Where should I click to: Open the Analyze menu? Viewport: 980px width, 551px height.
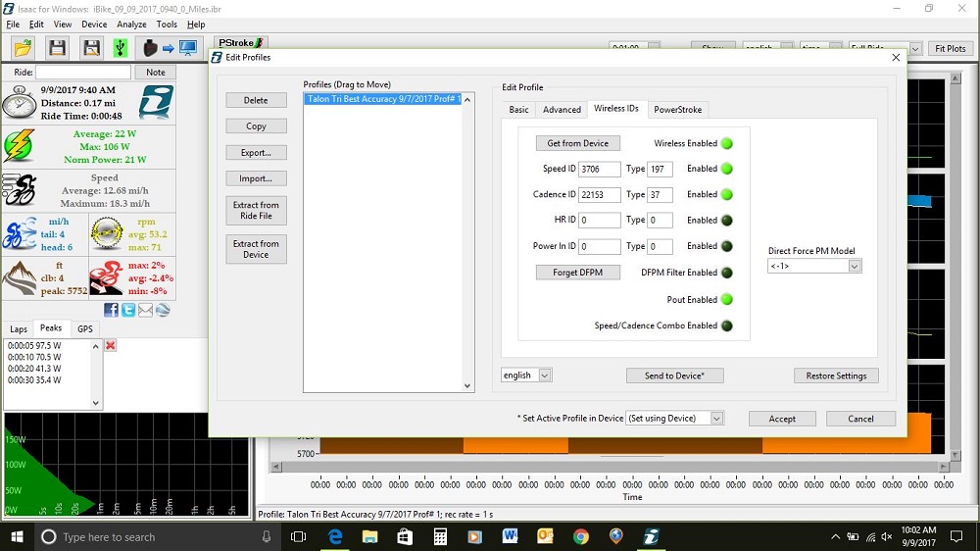coord(131,25)
